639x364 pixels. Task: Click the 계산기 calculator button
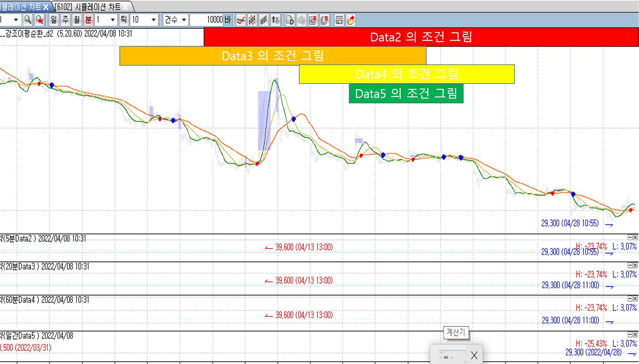point(456,332)
